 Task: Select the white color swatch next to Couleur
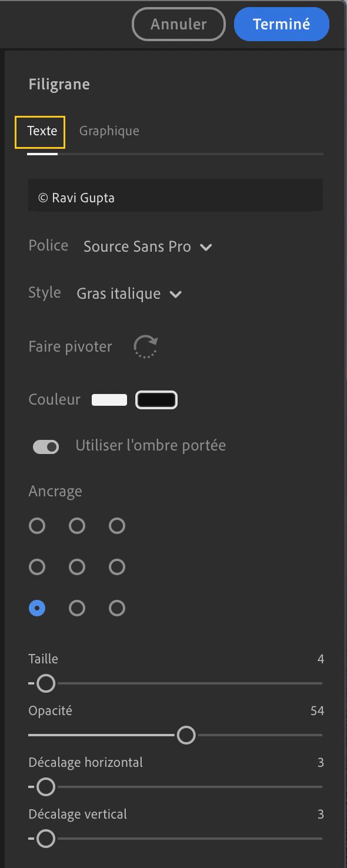pyautogui.click(x=109, y=399)
